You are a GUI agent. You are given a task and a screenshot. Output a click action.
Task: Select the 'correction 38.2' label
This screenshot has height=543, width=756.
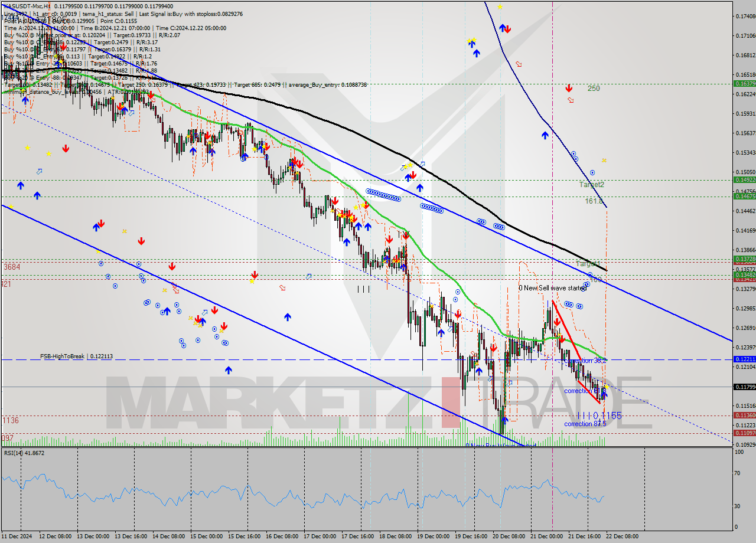coord(585,361)
